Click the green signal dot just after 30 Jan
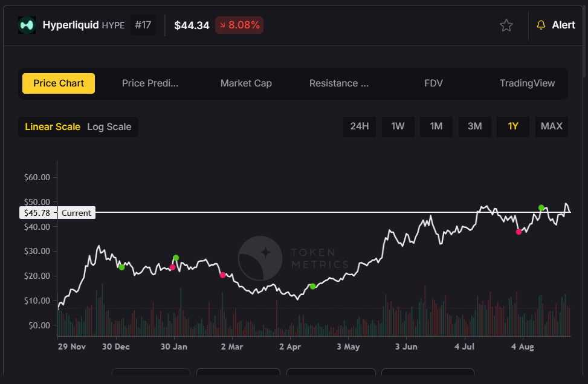 click(x=176, y=258)
